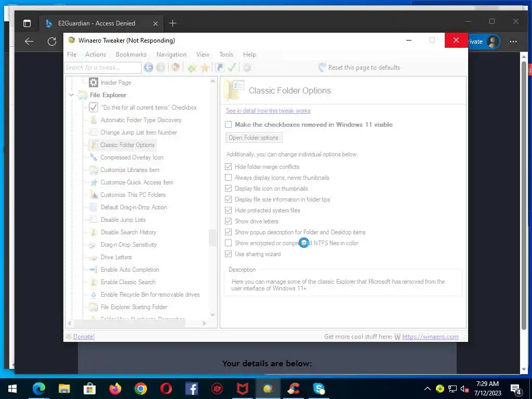532x399 pixels.
Task: Click the tree panel scroll down arrow
Action: (x=212, y=315)
